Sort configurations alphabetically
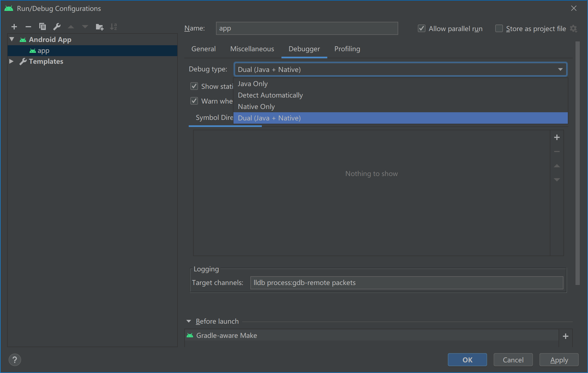The image size is (588, 373). [114, 27]
